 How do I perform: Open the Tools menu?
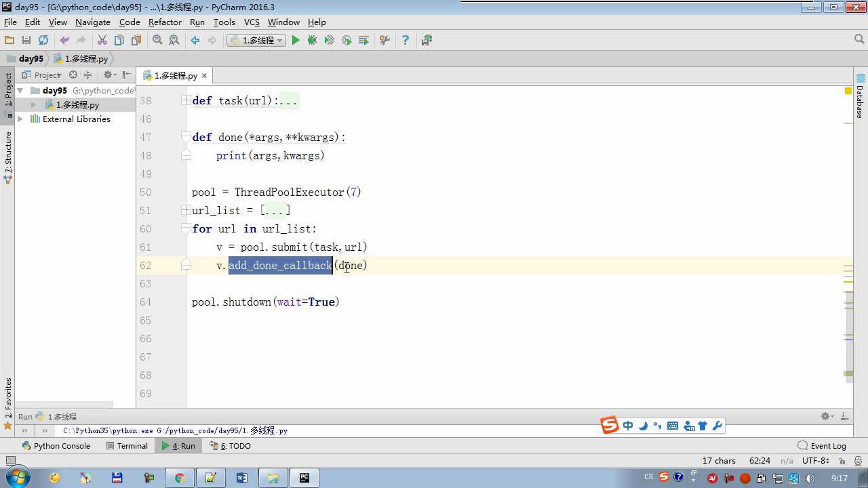point(224,22)
